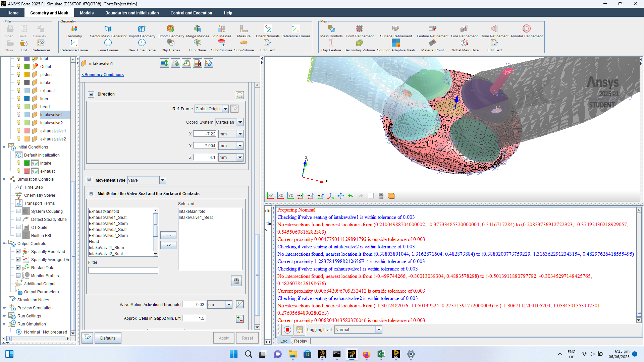Add a Secondary Volume

[360, 45]
